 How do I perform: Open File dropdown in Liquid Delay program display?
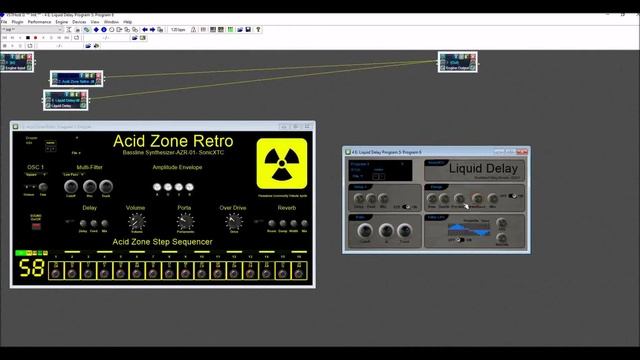click(358, 176)
